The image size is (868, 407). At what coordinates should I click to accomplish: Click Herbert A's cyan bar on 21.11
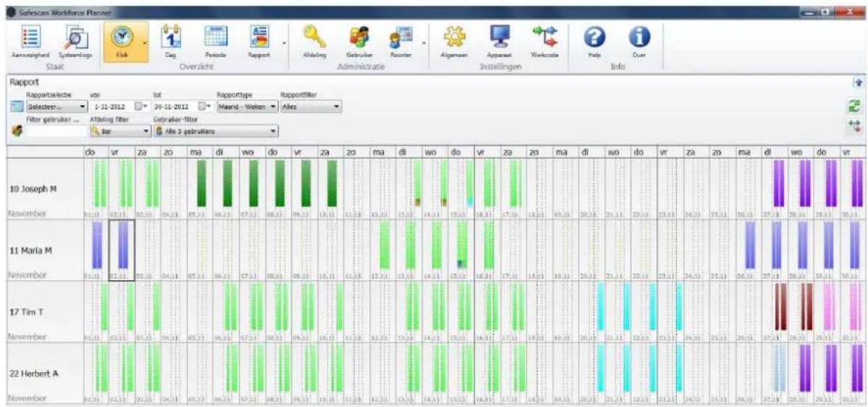pos(627,369)
